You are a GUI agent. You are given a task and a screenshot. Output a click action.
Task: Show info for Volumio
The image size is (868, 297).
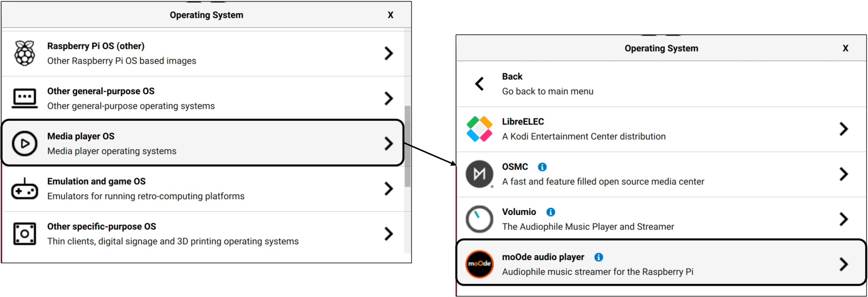(551, 212)
